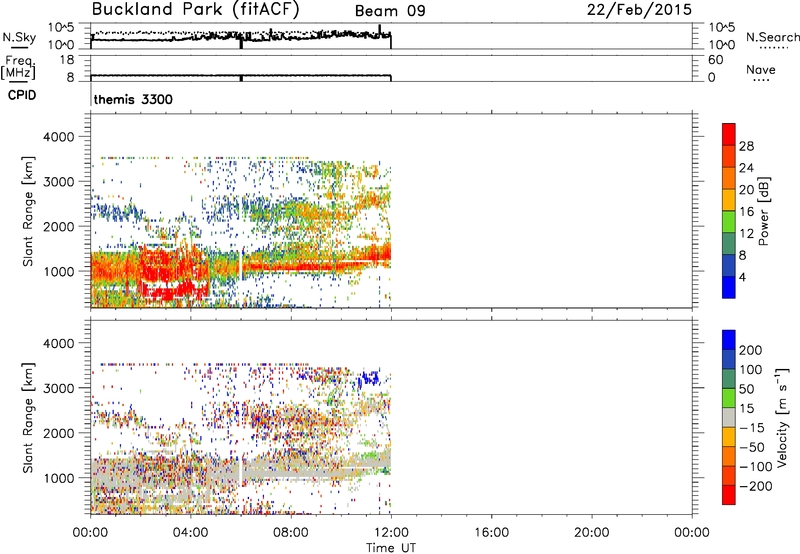This screenshot has width=800, height=554.
Task: Click the '20:00' time axis tick label
Action: click(592, 533)
